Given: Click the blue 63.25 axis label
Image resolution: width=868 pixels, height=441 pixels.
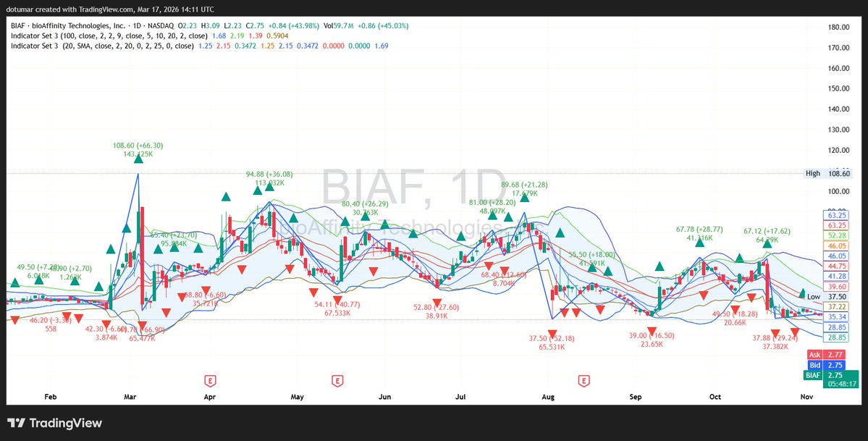Looking at the screenshot, I should 837,215.
